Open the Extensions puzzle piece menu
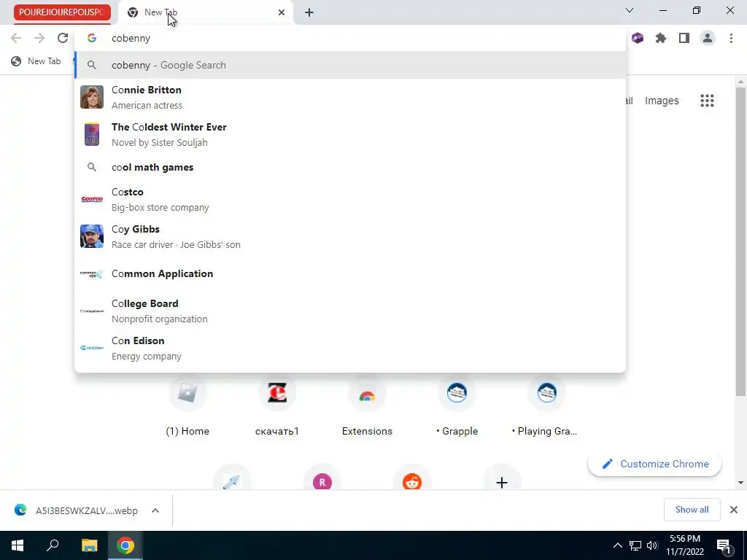Viewport: 747px width, 560px height. (661, 38)
